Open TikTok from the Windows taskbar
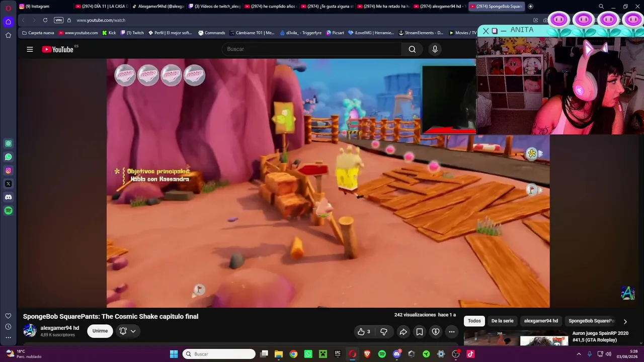The height and width of the screenshot is (362, 644). tap(470, 354)
